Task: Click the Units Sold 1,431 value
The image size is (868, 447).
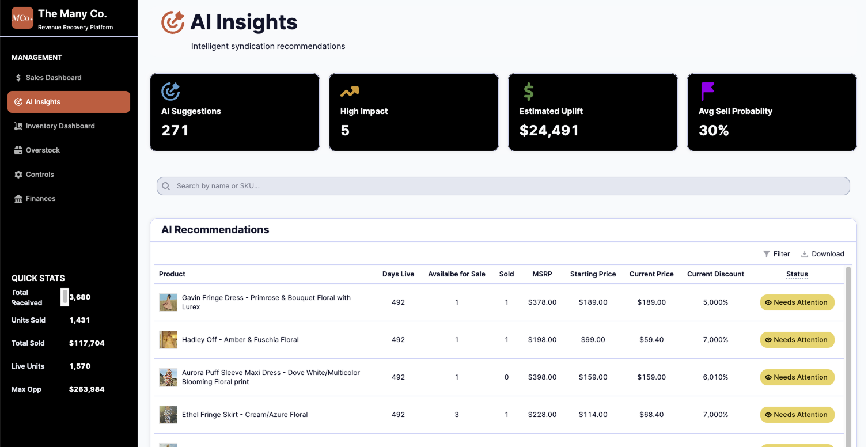Action: 79,320
